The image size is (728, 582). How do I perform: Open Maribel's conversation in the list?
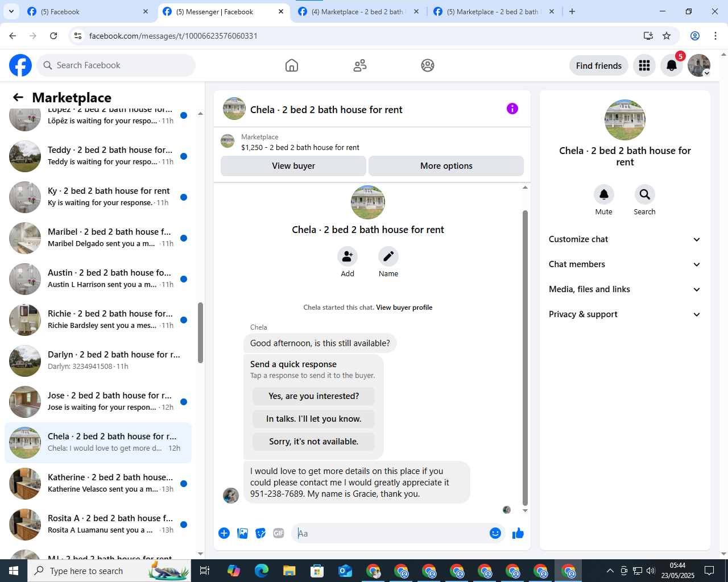click(98, 238)
